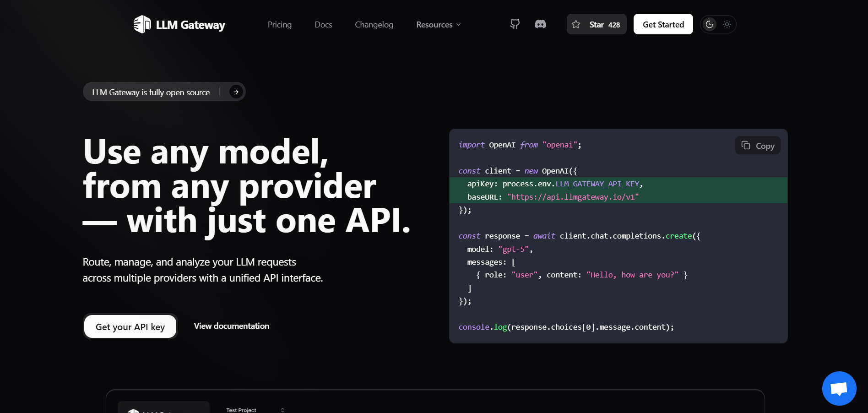868x413 pixels.
Task: Open the chat support bubble
Action: coord(839,388)
